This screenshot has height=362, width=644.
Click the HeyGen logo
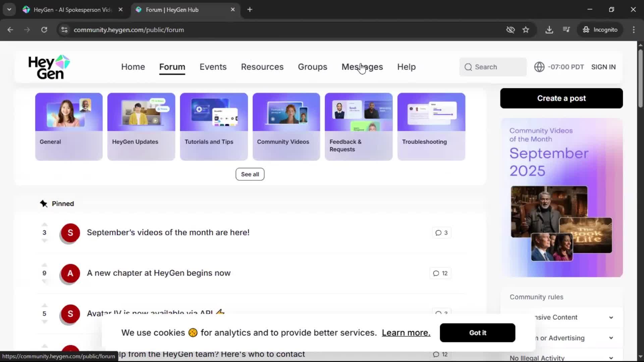coord(49,67)
